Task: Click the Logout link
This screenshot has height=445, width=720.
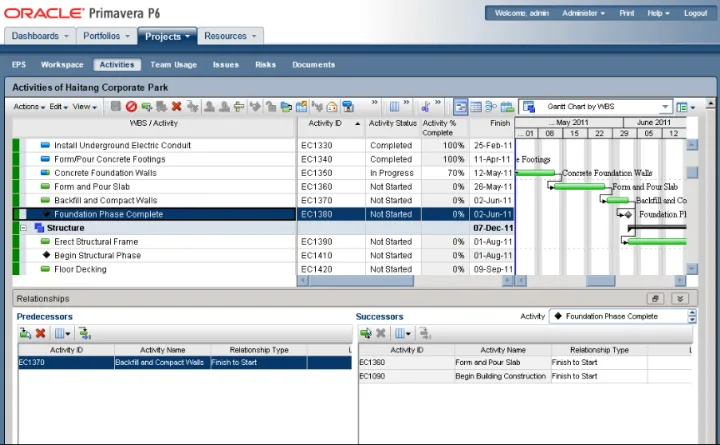Action: click(x=695, y=13)
